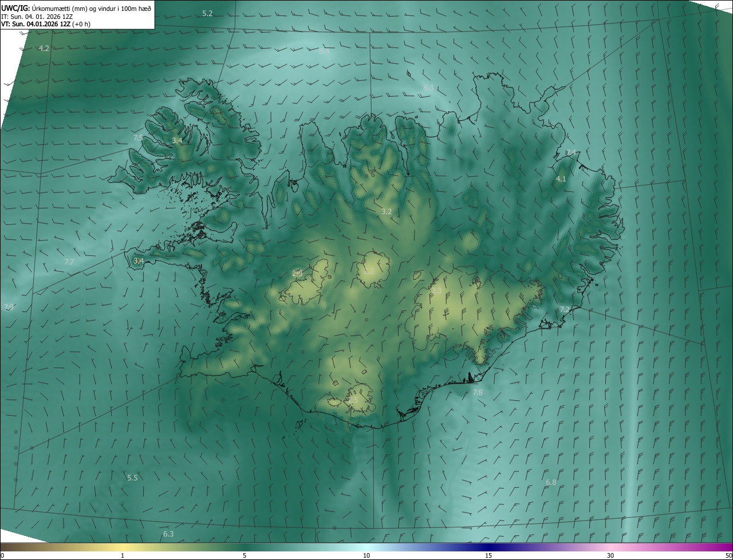The width and height of the screenshot is (733, 560).
Task: Click the 5.2 value label on the map
Action: (x=207, y=13)
